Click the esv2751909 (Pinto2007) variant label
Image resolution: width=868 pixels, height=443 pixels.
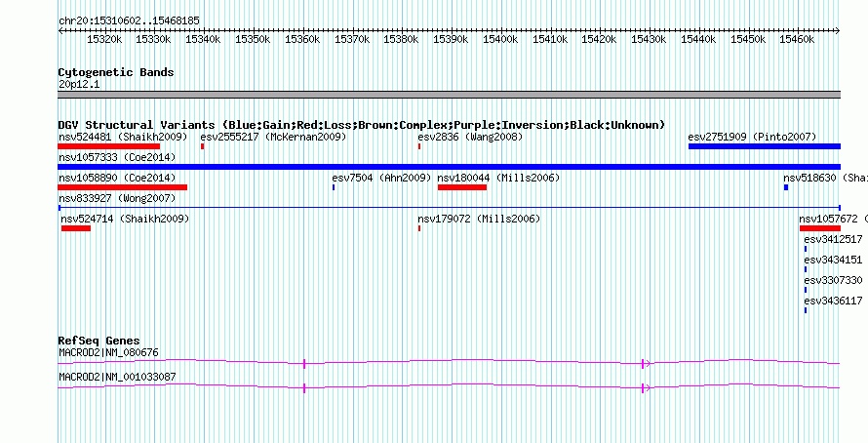click(x=752, y=137)
